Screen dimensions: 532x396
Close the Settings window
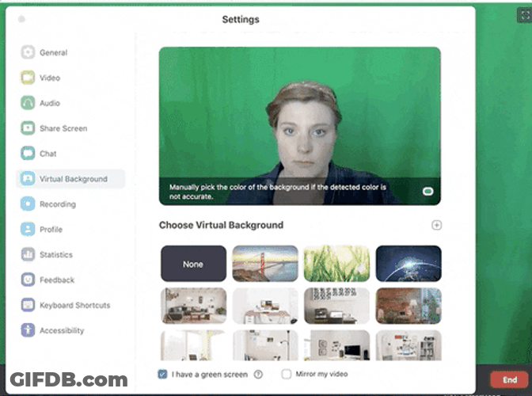point(21,19)
